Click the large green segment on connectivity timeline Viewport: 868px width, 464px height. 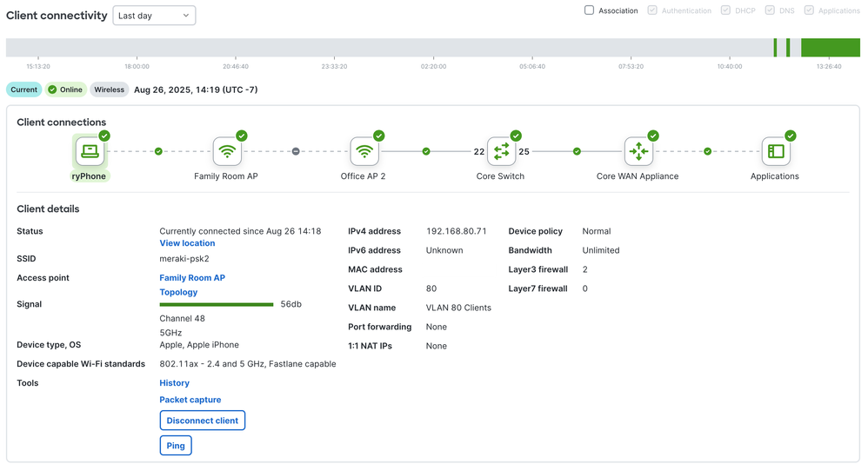(x=831, y=48)
